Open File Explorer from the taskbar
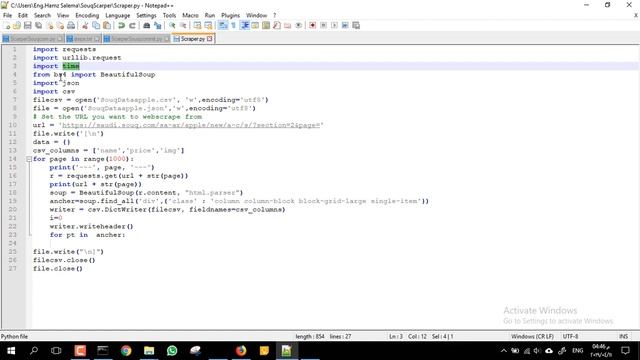This screenshot has width=640, height=360. point(149,351)
